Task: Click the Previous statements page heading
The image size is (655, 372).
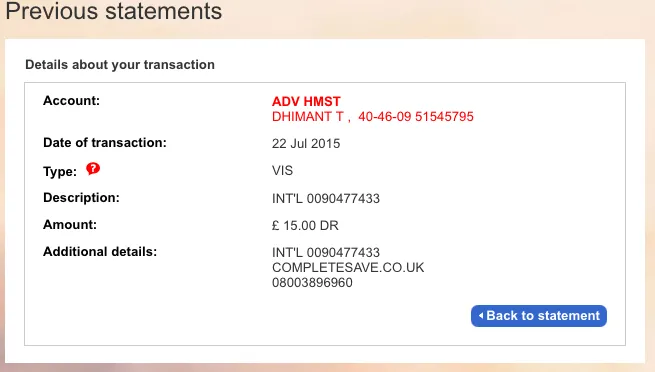Action: click(114, 11)
